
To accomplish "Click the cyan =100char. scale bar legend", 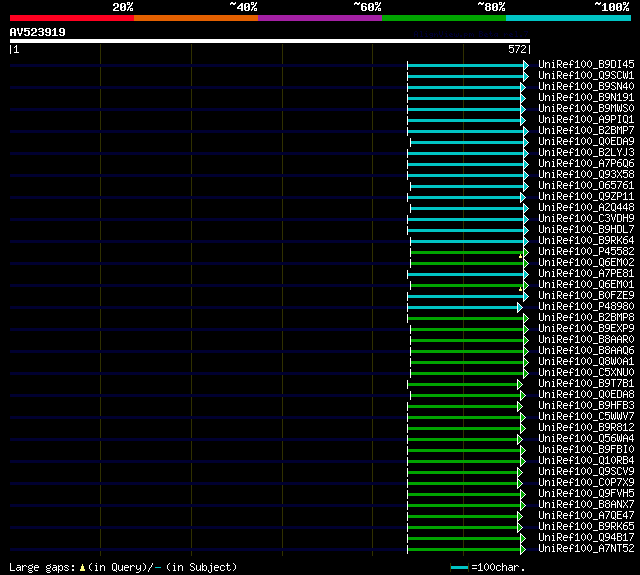I will pos(460,567).
